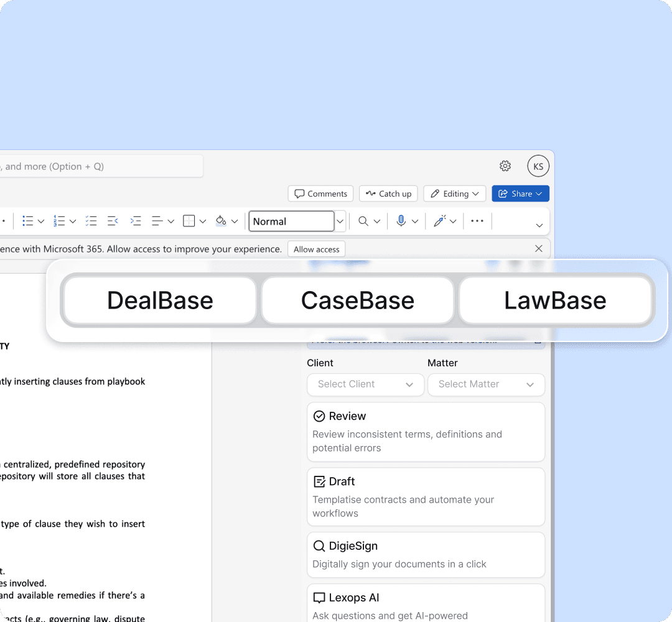Increase paragraph indent

(136, 221)
